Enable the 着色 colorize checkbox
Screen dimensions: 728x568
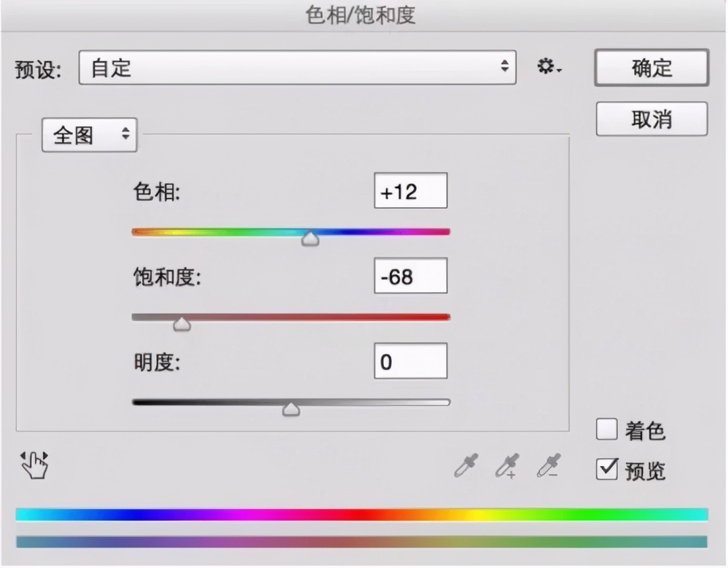point(606,429)
